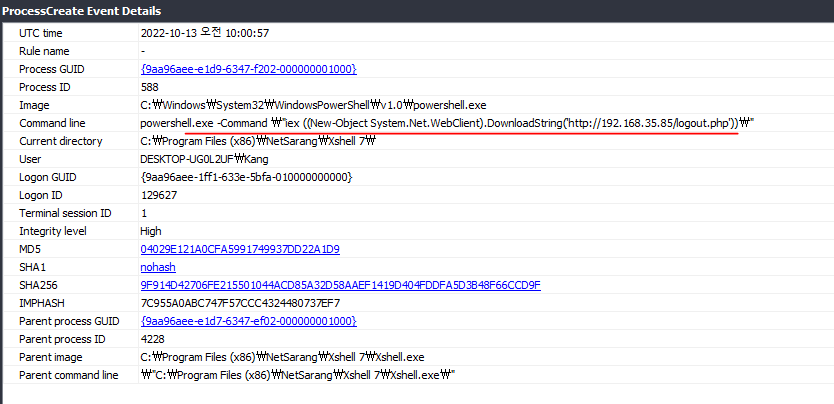Click the Process GUID field label
The height and width of the screenshot is (404, 834).
point(52,69)
